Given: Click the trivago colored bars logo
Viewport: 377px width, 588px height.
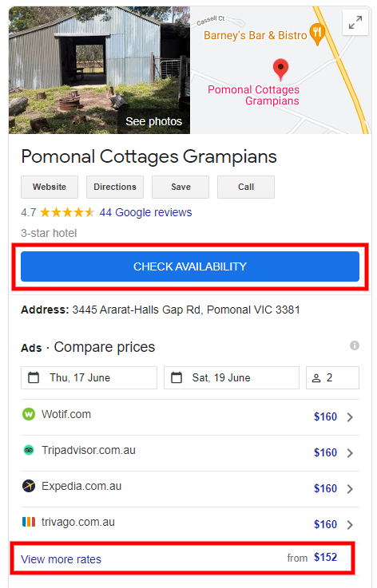Looking at the screenshot, I should (29, 522).
